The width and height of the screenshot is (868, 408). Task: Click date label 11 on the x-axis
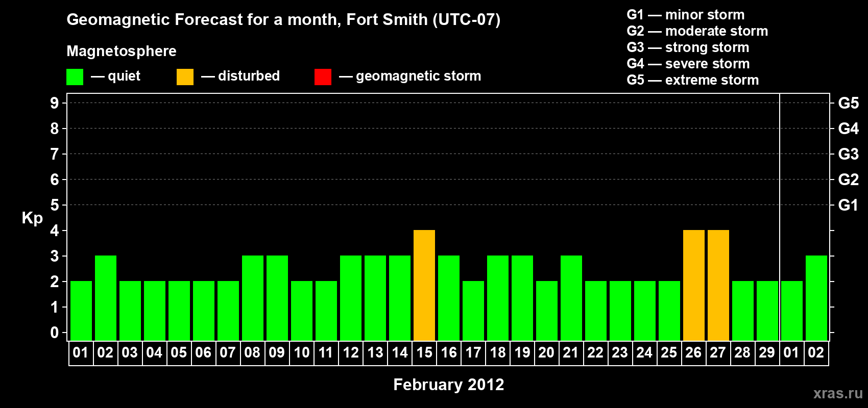[326, 353]
